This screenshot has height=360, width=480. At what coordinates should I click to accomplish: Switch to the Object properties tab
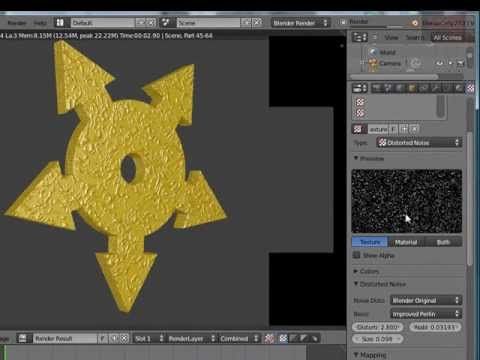tap(412, 88)
